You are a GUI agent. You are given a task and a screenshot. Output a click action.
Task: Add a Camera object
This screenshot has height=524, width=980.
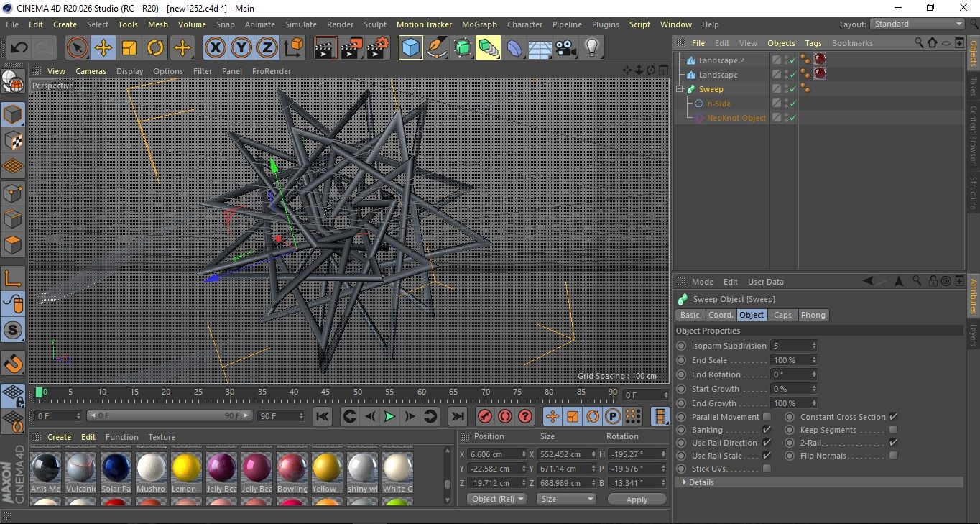[x=565, y=48]
